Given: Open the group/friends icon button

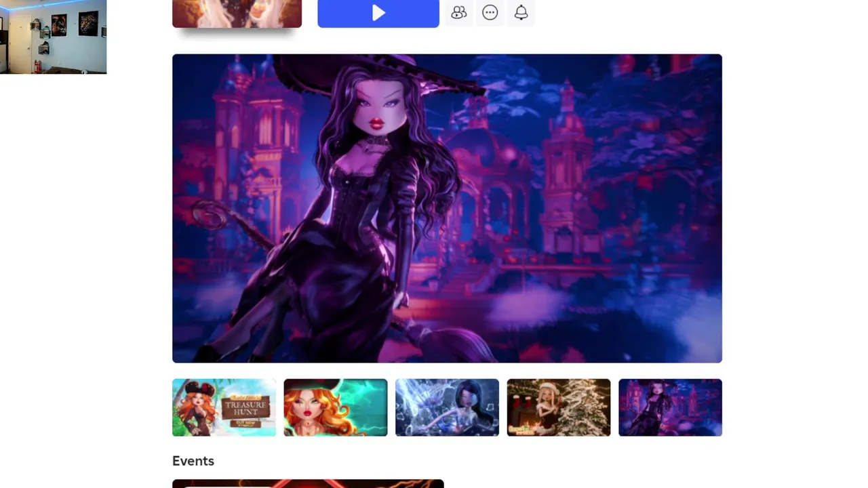Looking at the screenshot, I should (459, 12).
